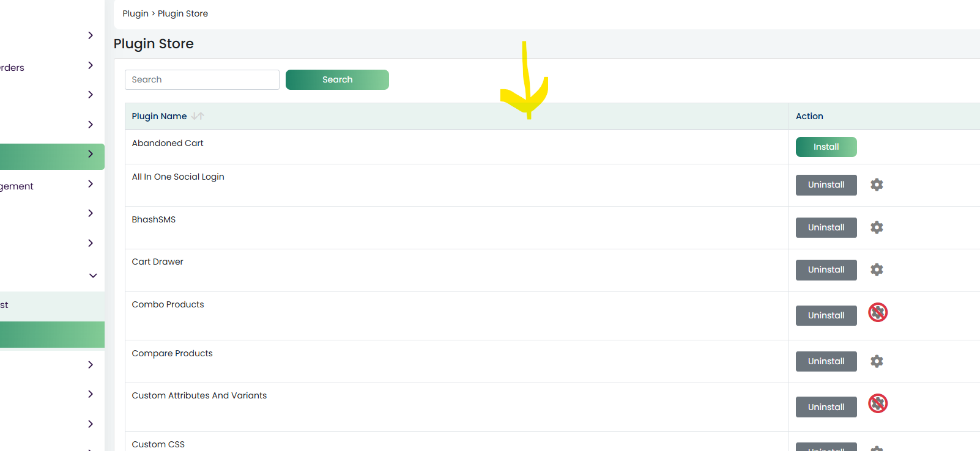The image size is (980, 451).
Task: Click Plugin link in the breadcrumb
Action: [135, 13]
